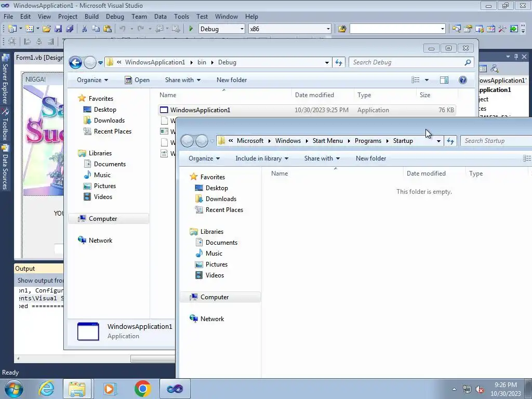Screen dimensions: 532x399
Task: Open the x86 solution platform dropdown
Action: pyautogui.click(x=328, y=29)
